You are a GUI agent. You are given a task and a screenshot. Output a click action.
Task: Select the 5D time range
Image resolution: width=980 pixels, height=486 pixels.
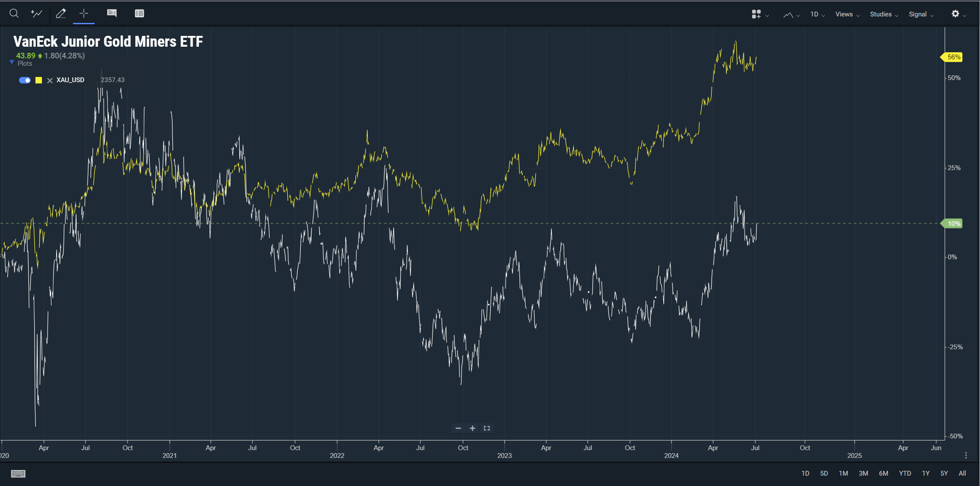tap(824, 473)
